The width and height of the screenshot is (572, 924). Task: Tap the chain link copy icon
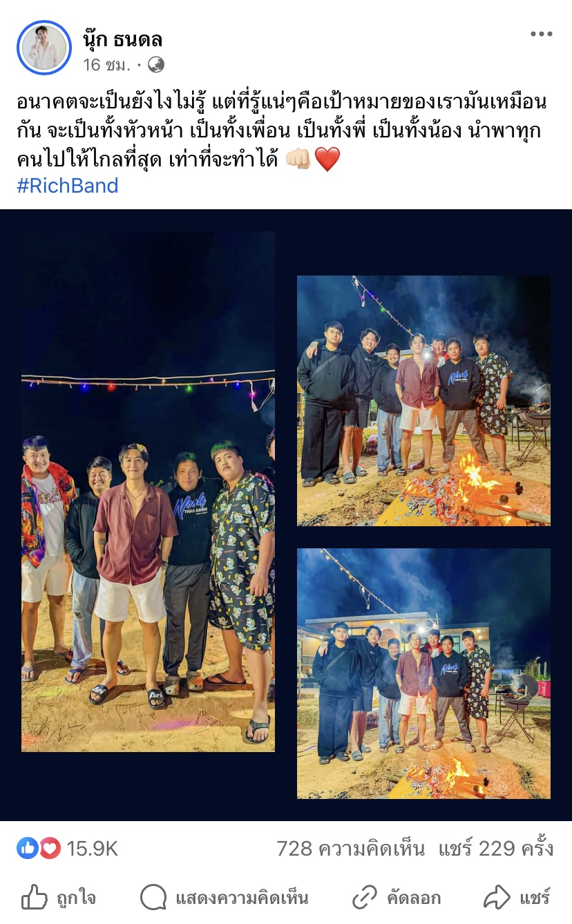pyautogui.click(x=364, y=897)
